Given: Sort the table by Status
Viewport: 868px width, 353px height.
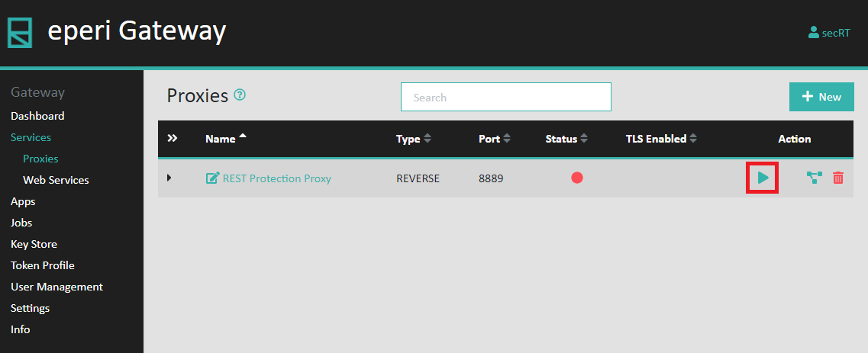Looking at the screenshot, I should tap(566, 140).
